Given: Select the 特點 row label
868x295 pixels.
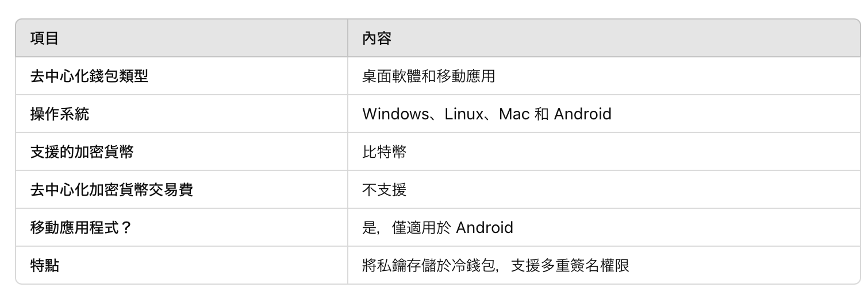Looking at the screenshot, I should 45,265.
